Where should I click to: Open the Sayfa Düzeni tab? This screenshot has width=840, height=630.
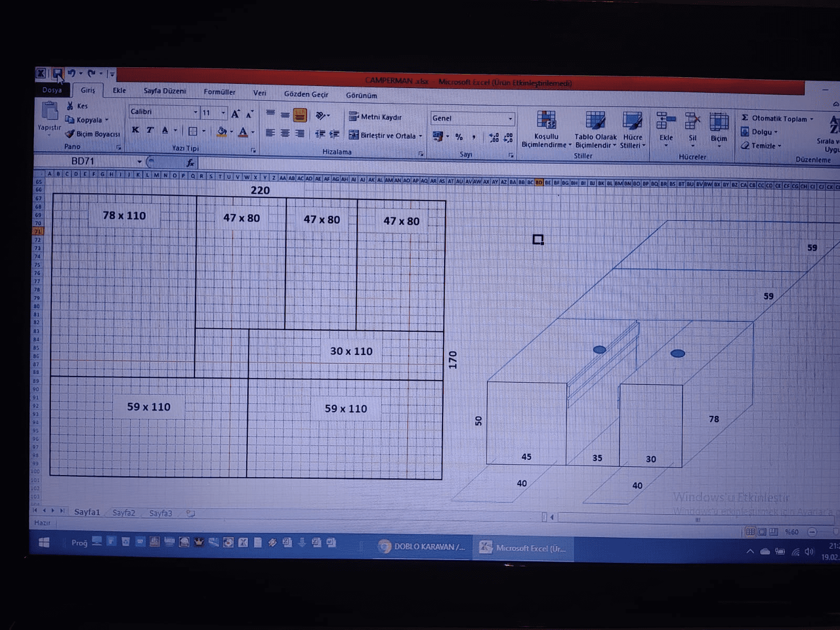[164, 91]
